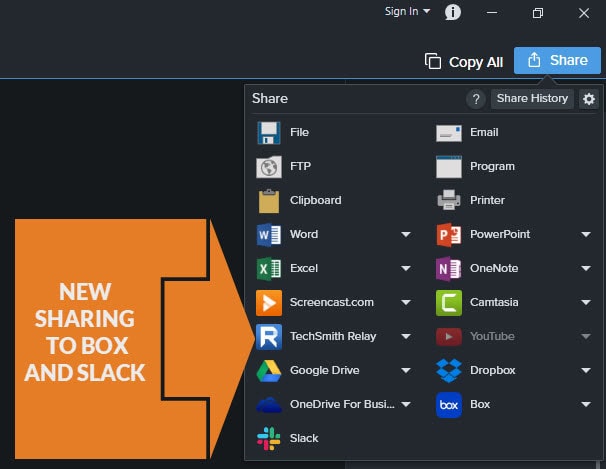Open the Dropbox dropdown arrow
The image size is (606, 469).
coord(586,370)
